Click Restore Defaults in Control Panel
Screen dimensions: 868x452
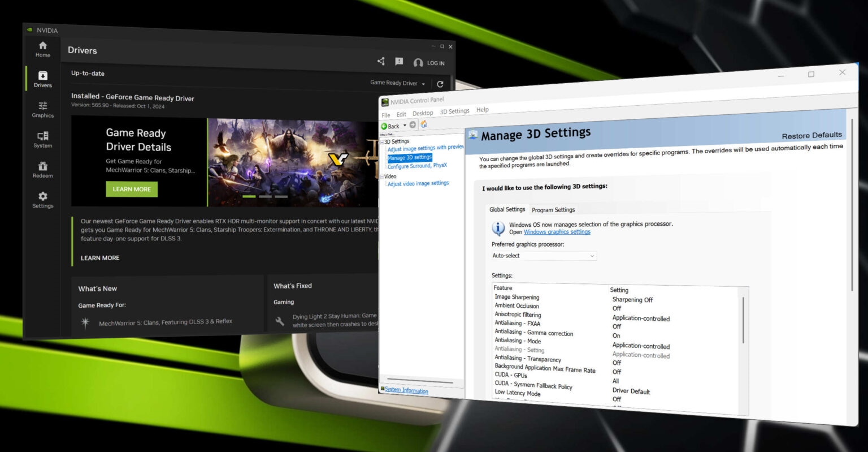pos(812,136)
